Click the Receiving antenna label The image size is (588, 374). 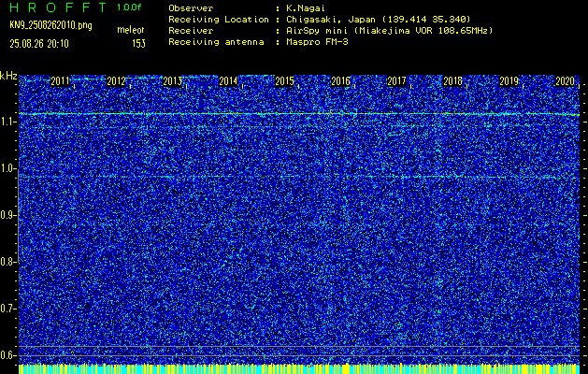tap(216, 42)
